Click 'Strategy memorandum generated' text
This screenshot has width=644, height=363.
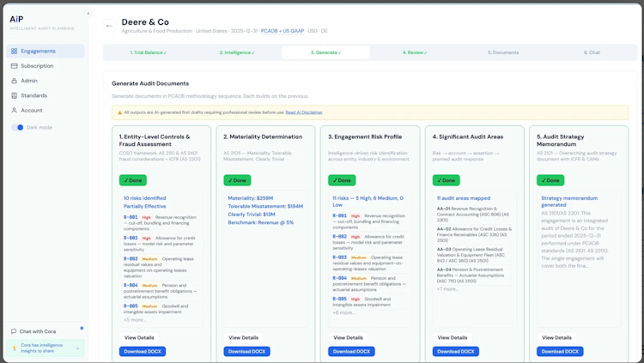point(569,201)
